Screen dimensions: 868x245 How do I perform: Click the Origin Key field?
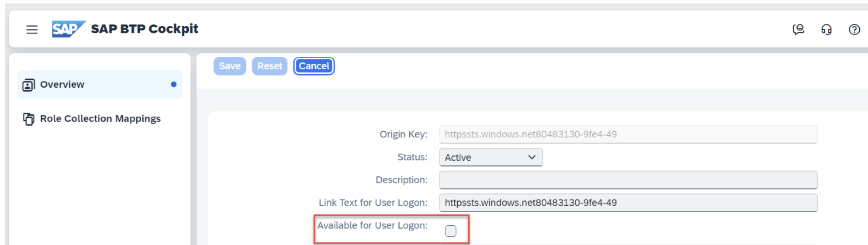tap(628, 134)
